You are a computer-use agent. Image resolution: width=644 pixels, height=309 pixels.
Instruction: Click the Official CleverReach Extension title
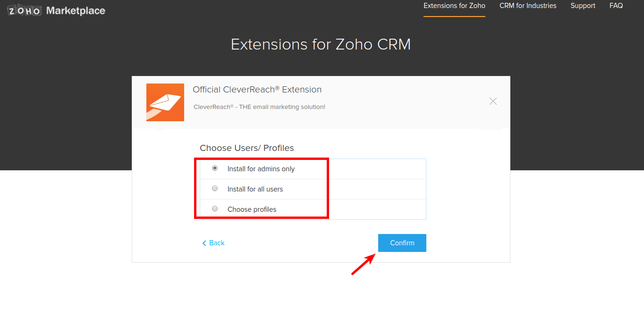[257, 90]
